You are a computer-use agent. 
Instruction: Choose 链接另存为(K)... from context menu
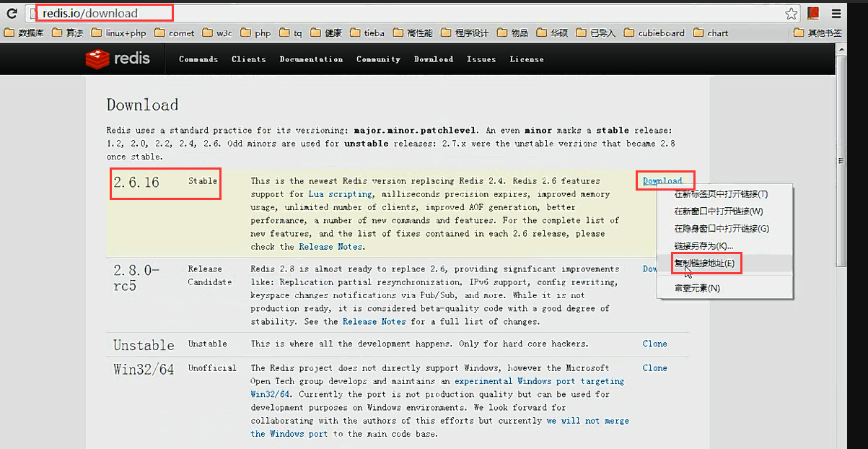click(724, 246)
